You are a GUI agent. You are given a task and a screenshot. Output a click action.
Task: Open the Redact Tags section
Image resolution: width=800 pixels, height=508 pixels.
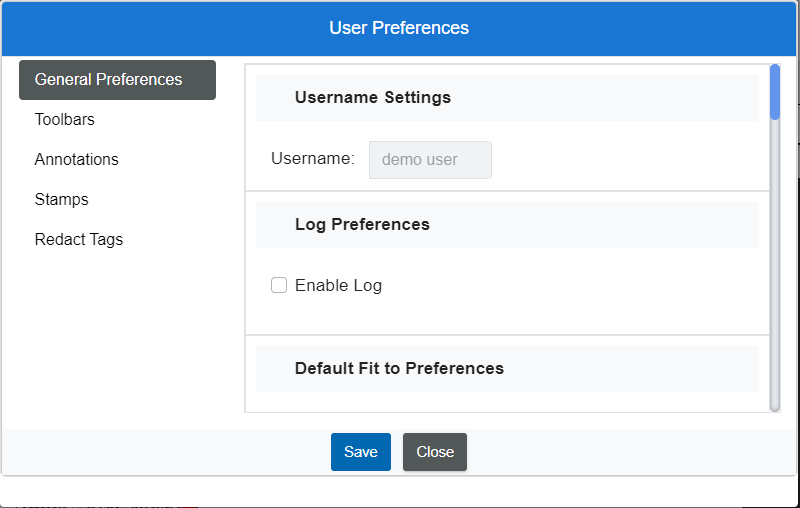(79, 239)
